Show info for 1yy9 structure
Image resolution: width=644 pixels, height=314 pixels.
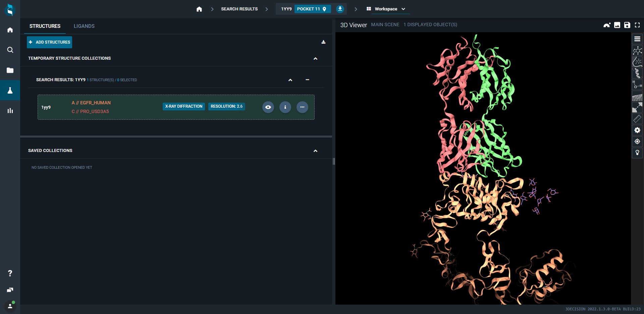click(x=285, y=107)
